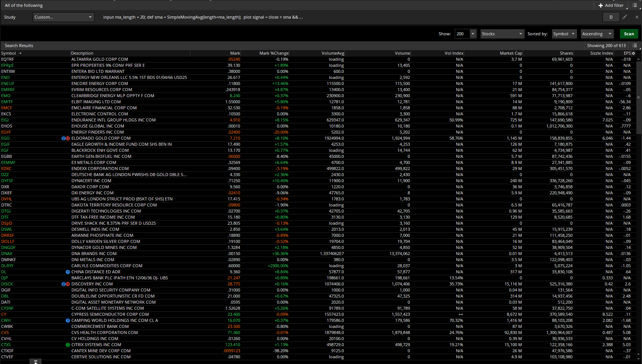Click the red phone icon in DISCK row

pyautogui.click(x=68, y=284)
